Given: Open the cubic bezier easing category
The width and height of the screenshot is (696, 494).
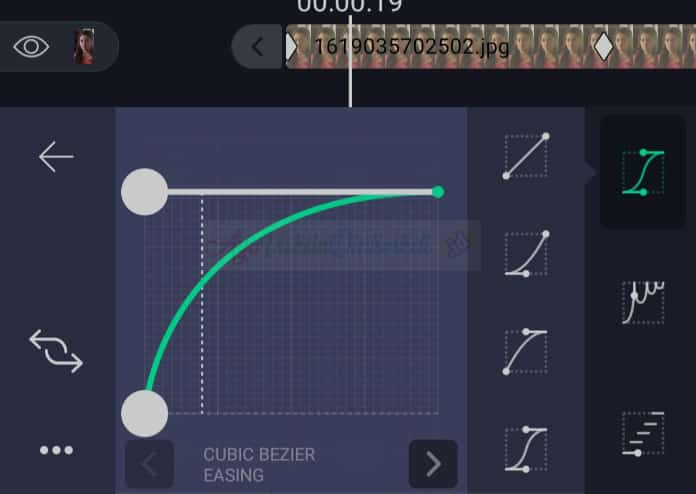Looking at the screenshot, I should pyautogui.click(x=643, y=172).
